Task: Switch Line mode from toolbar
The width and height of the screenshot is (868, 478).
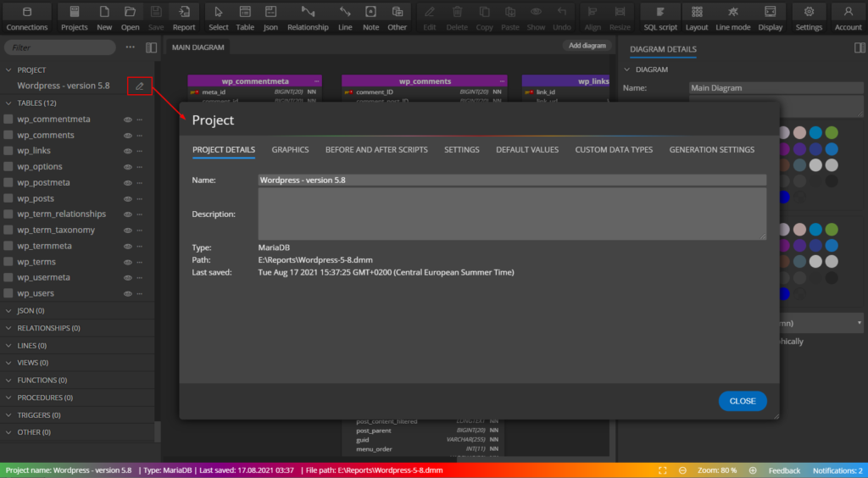Action: pyautogui.click(x=733, y=18)
